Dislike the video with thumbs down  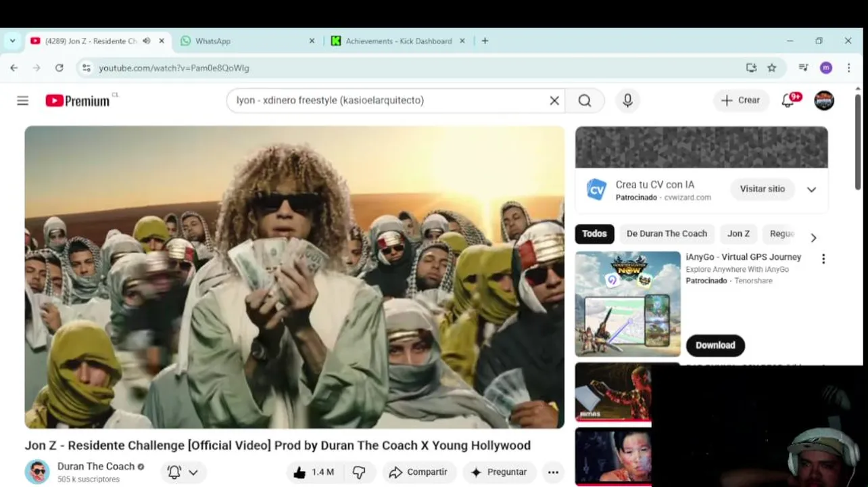click(359, 472)
